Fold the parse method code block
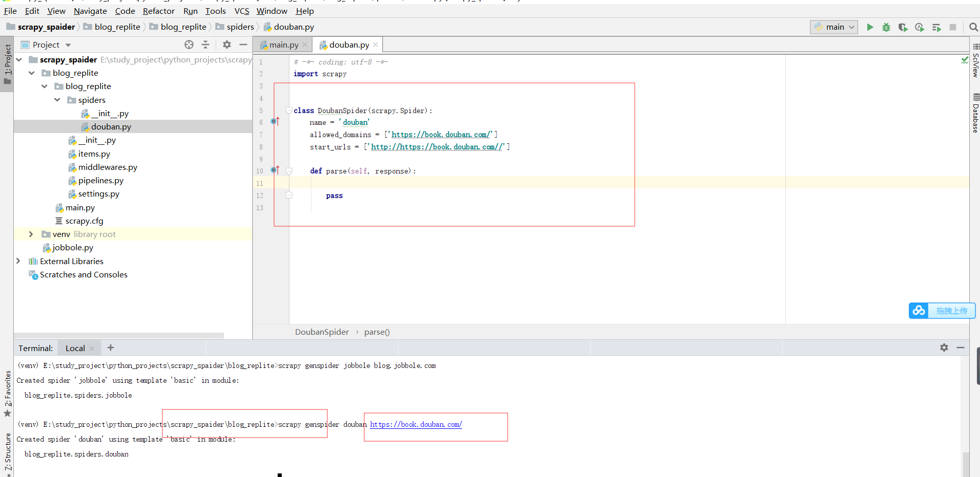Screen dimensions: 980x477 pyautogui.click(x=289, y=171)
